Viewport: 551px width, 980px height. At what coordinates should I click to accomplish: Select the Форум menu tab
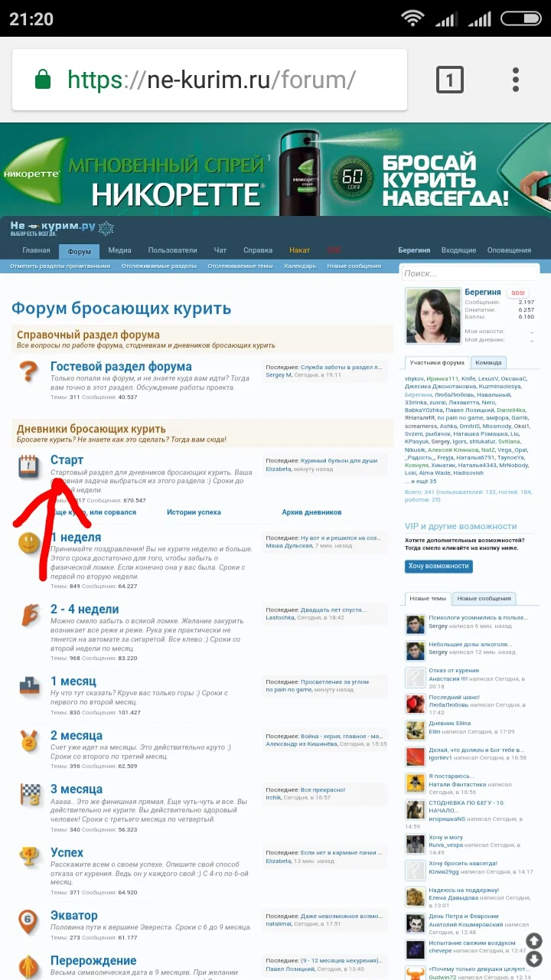(x=79, y=251)
